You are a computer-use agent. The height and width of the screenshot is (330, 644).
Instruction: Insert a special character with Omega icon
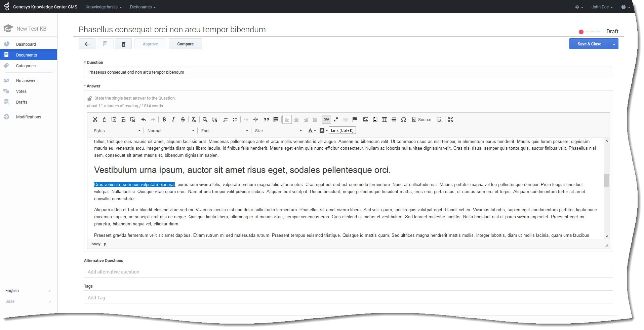tap(403, 119)
